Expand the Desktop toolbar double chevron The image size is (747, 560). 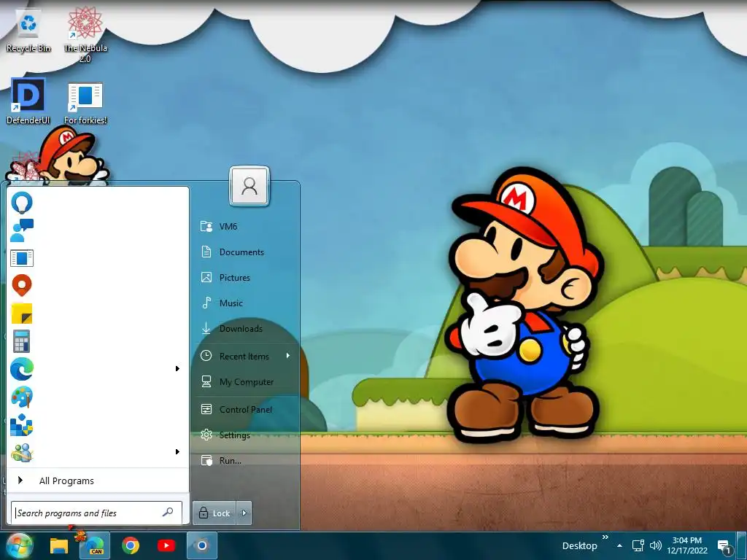605,537
